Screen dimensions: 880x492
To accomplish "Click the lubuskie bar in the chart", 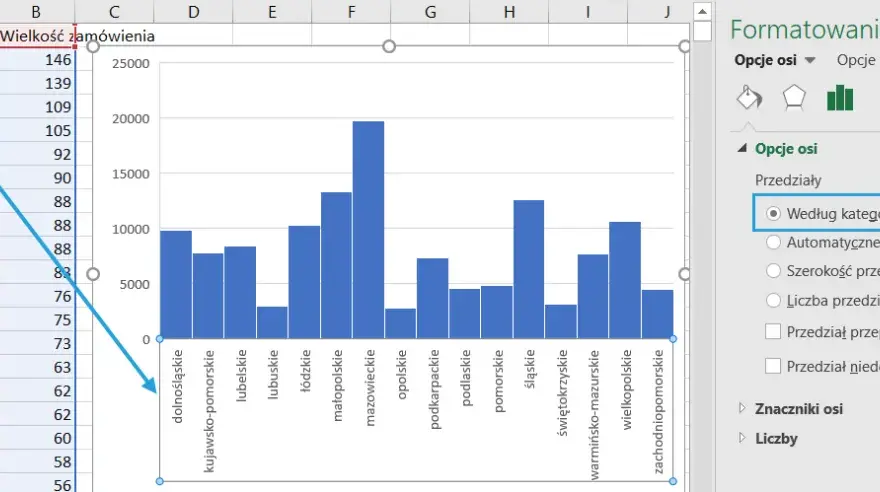I will coord(272,323).
